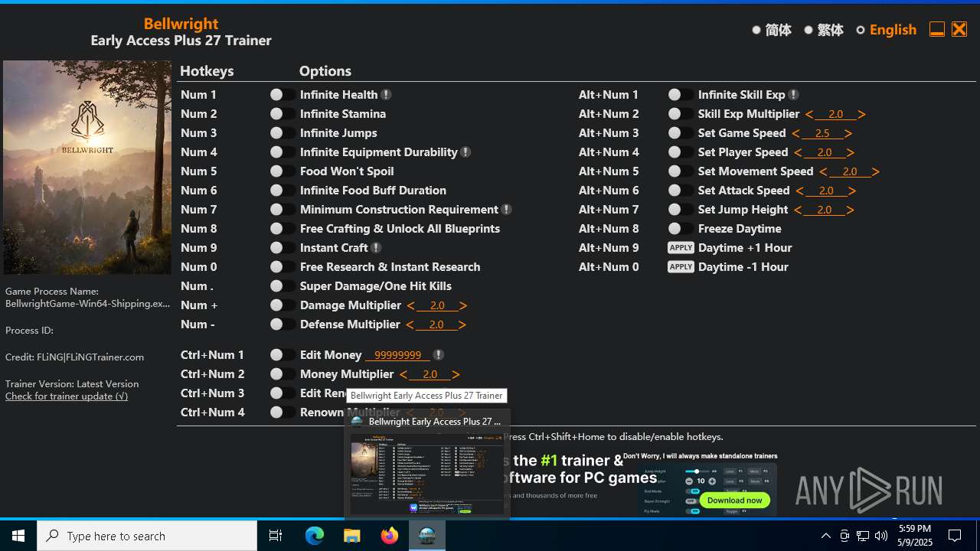Screen dimensions: 980x551
Task: Increase Damage Multiplier with right arrow
Action: (x=463, y=305)
